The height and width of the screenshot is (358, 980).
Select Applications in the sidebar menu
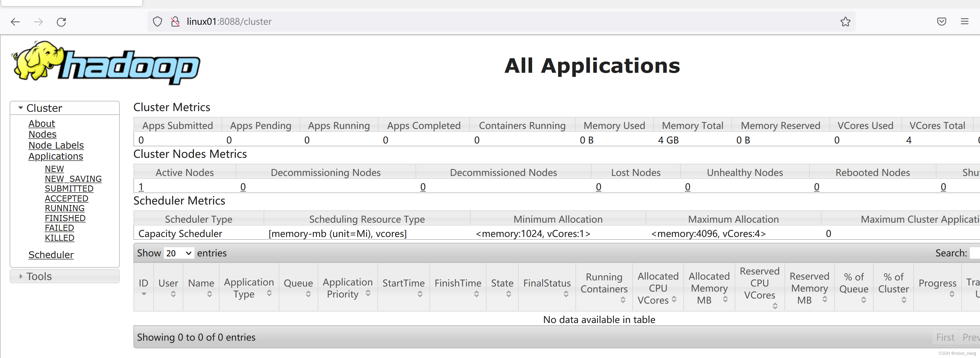pos(56,156)
